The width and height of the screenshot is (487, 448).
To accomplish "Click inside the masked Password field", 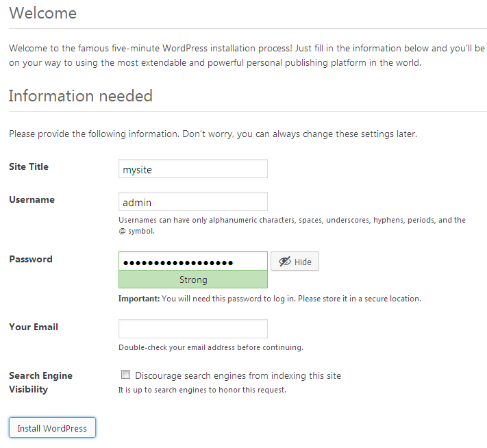I will tap(193, 261).
